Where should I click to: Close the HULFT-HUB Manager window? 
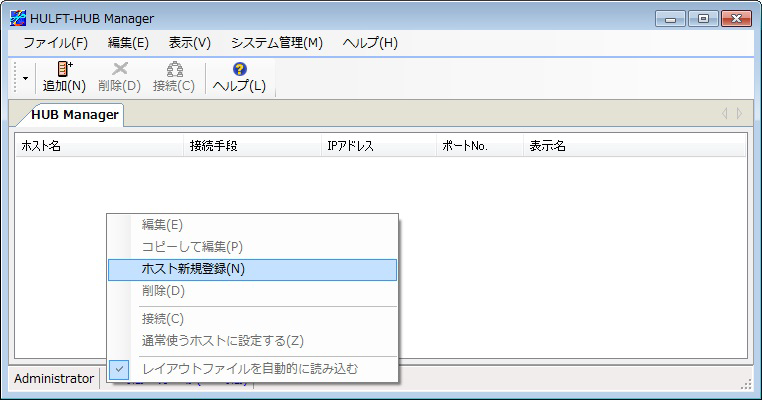(736, 19)
